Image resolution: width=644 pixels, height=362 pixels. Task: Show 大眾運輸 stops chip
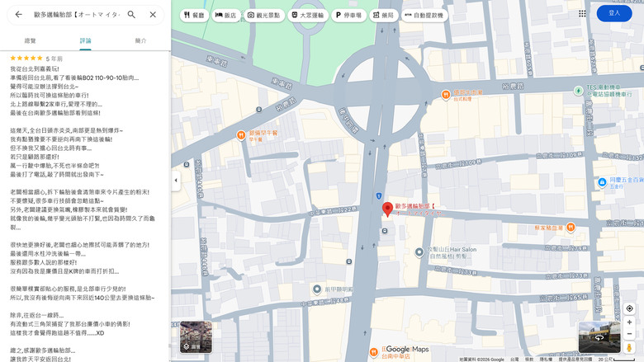coord(308,15)
